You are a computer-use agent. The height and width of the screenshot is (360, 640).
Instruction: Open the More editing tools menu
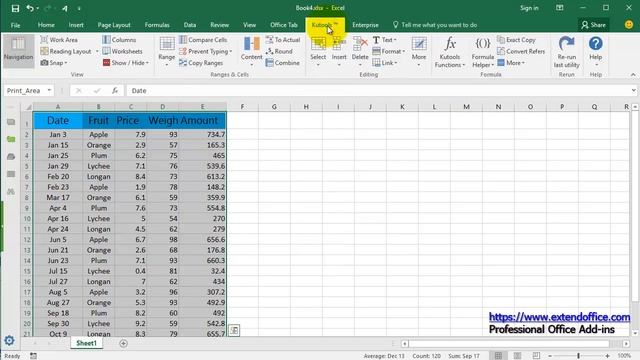419,51
